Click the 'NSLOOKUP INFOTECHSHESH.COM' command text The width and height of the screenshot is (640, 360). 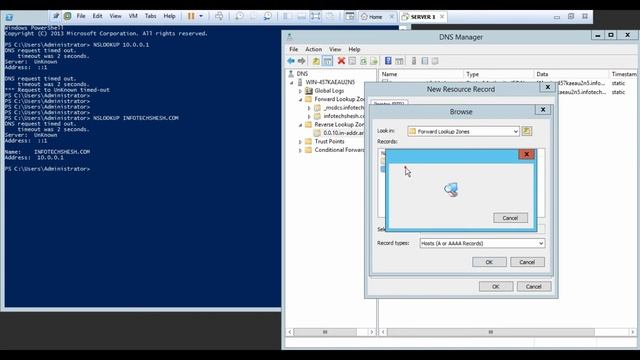coord(136,118)
